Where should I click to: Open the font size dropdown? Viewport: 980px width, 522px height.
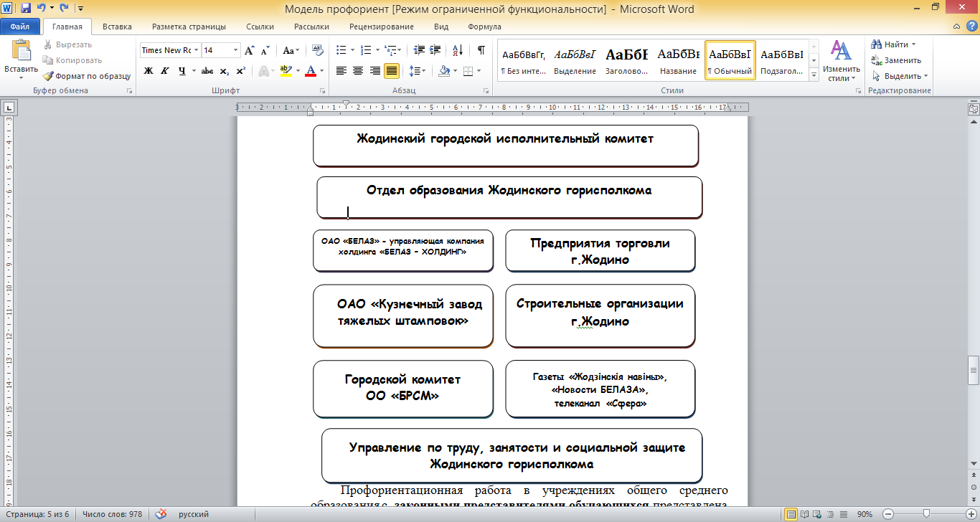coord(236,50)
